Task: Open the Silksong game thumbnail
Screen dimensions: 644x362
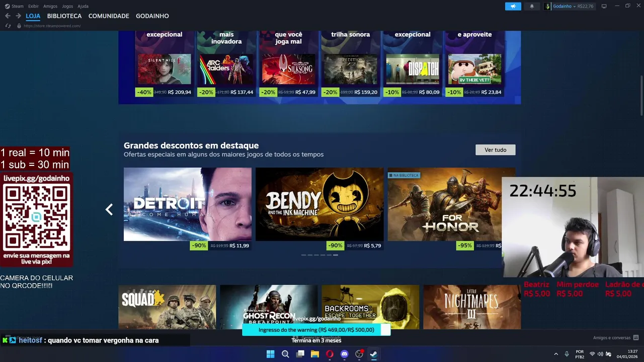Action: (288, 69)
